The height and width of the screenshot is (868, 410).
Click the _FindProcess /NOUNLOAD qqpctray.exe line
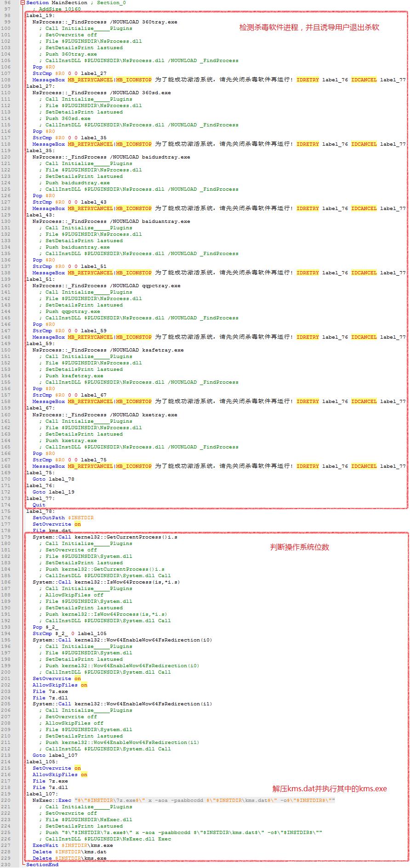(107, 286)
